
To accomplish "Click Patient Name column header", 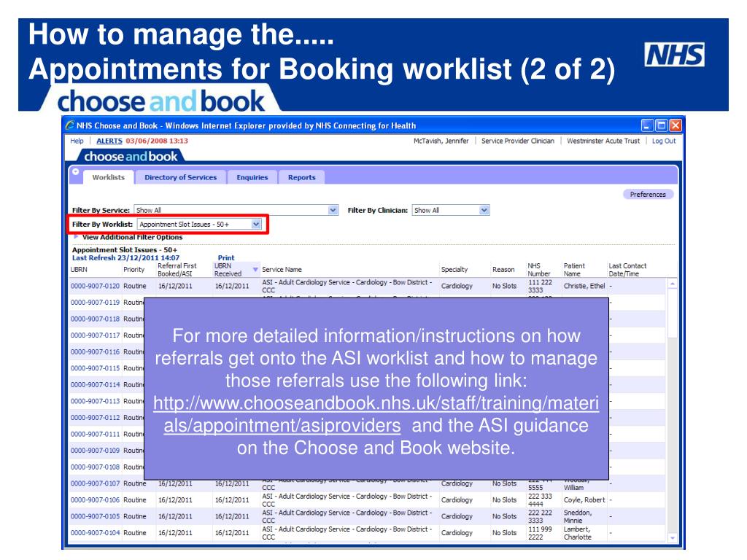I will tap(574, 270).
